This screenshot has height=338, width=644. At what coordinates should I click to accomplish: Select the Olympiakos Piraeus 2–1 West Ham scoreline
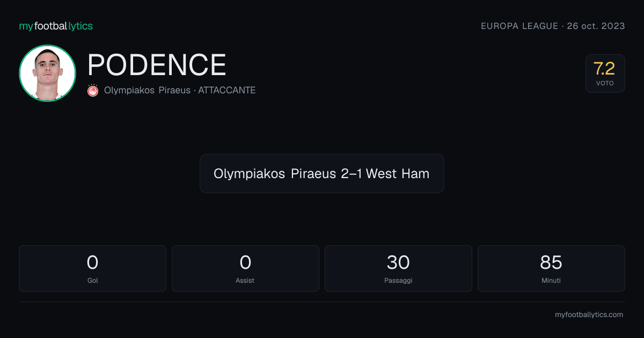321,173
